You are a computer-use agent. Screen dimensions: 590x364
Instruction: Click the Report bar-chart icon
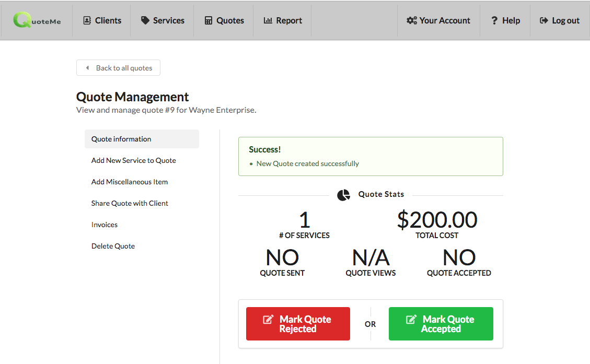(268, 20)
